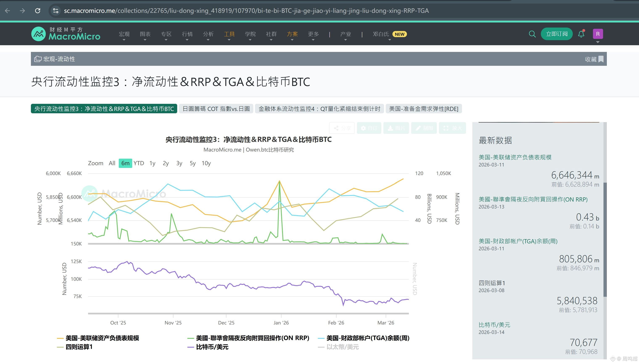This screenshot has width=639, height=364.
Task: Open 美国-美联储资产负债表规模 link in latest data
Action: pos(515,157)
